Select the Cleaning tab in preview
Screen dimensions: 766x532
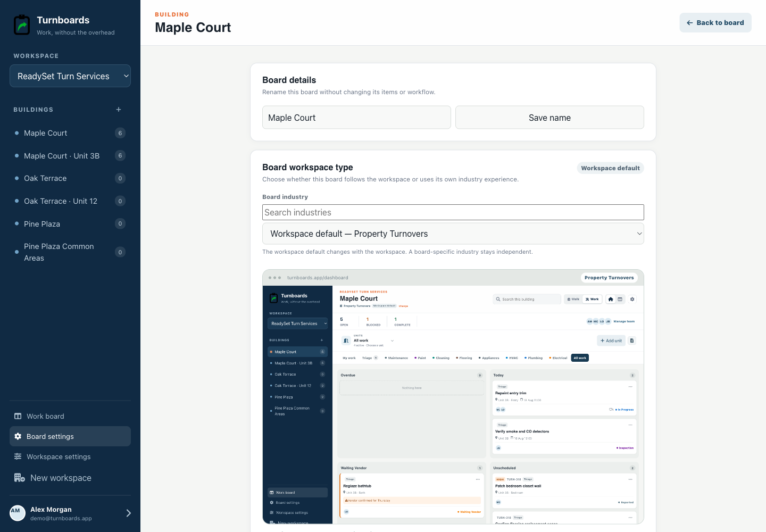[441, 358]
